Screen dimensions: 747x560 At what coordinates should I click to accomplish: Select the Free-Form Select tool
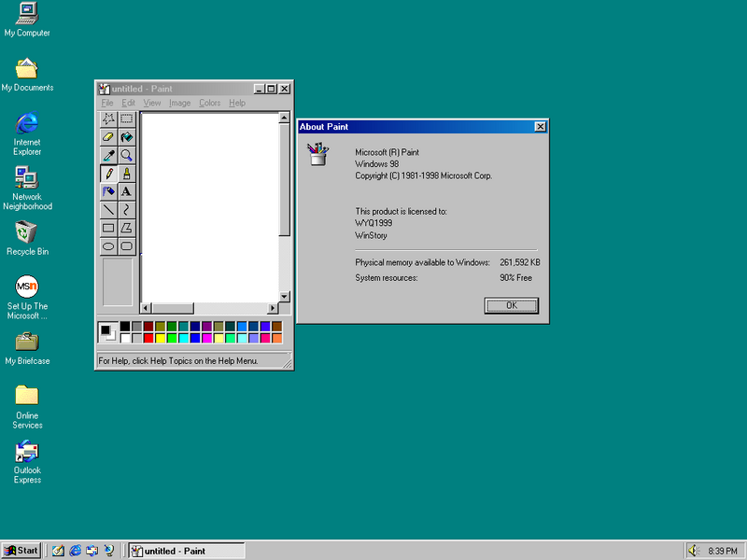[108, 119]
